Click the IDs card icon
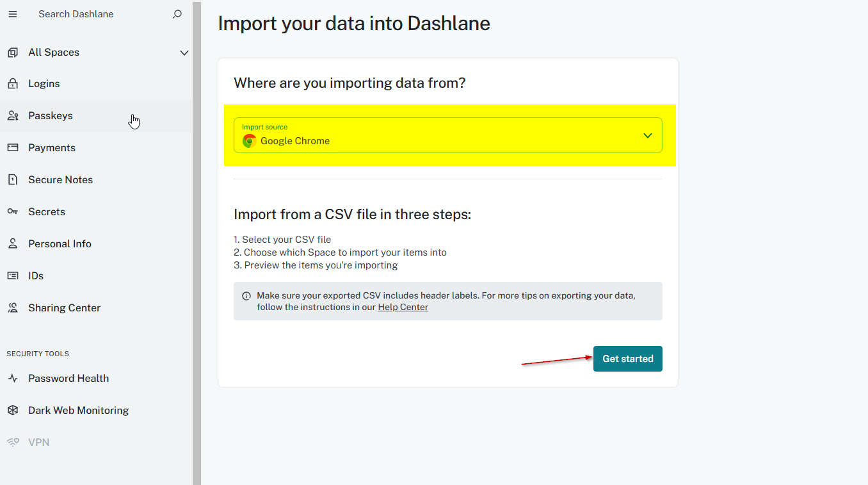This screenshot has height=485, width=868. click(13, 276)
